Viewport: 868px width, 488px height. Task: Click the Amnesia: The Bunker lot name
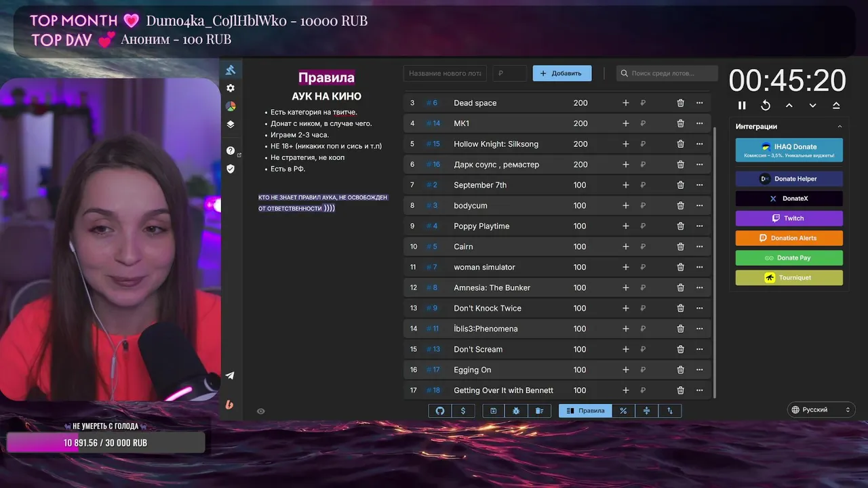[492, 287]
